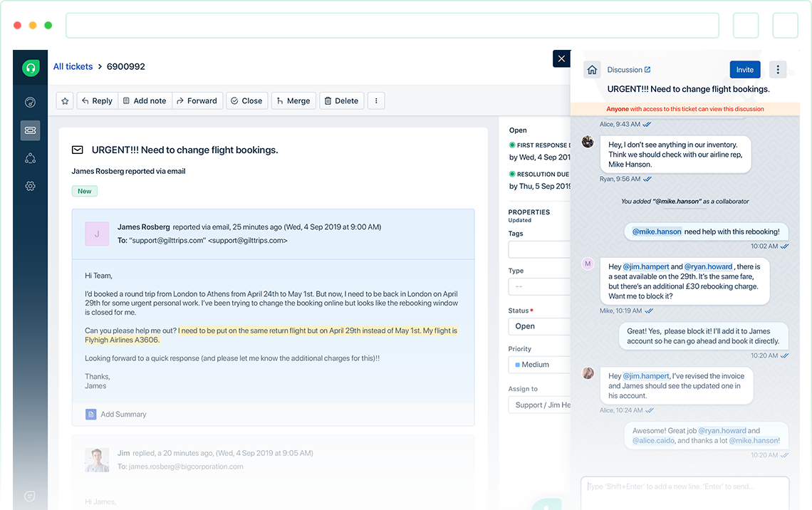Go back to All tickets
Screen dimensions: 812x510
(x=73, y=67)
